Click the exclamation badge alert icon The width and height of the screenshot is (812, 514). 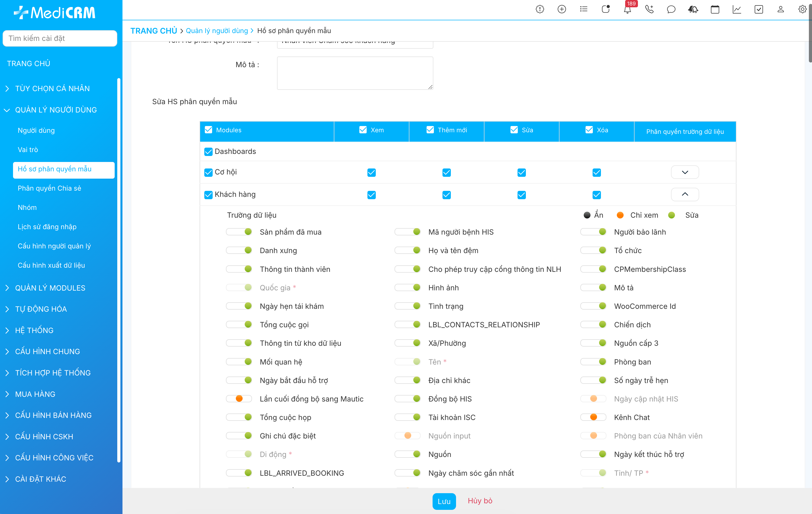click(540, 9)
